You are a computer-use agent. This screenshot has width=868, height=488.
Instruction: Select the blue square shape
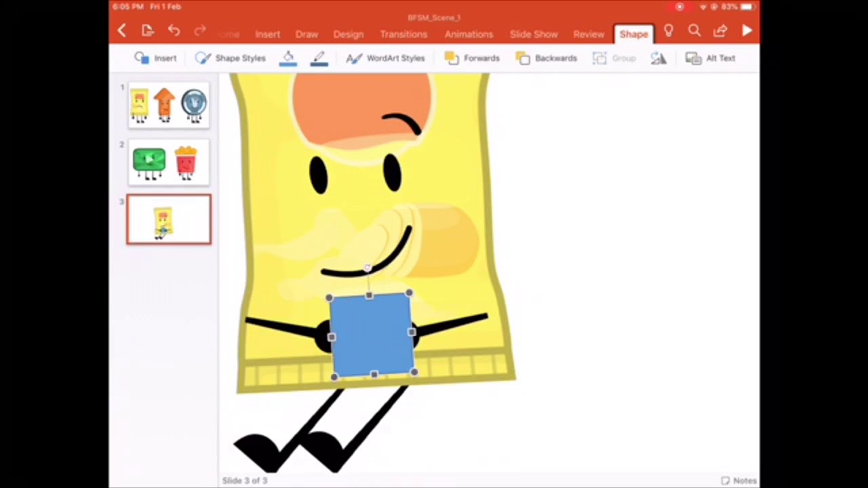(372, 335)
